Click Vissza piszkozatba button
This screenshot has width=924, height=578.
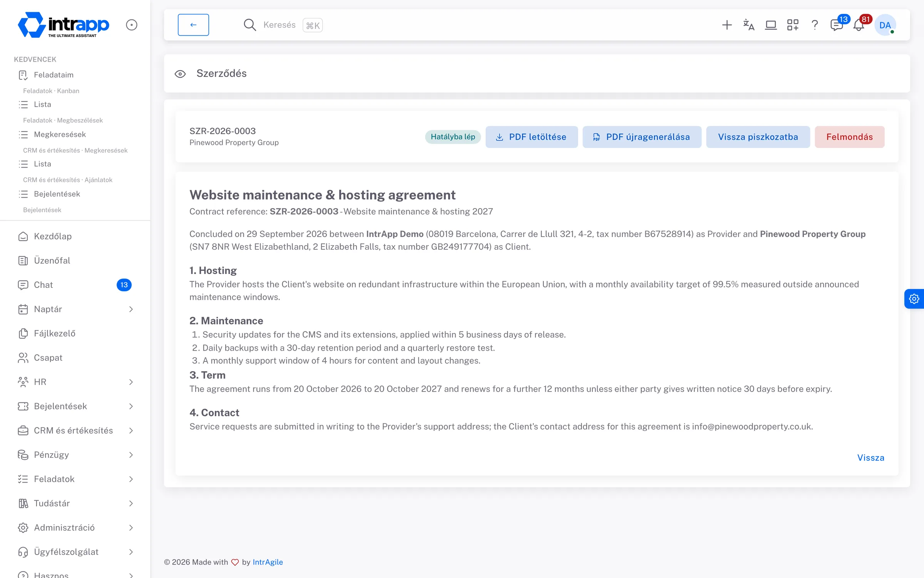[x=758, y=137]
